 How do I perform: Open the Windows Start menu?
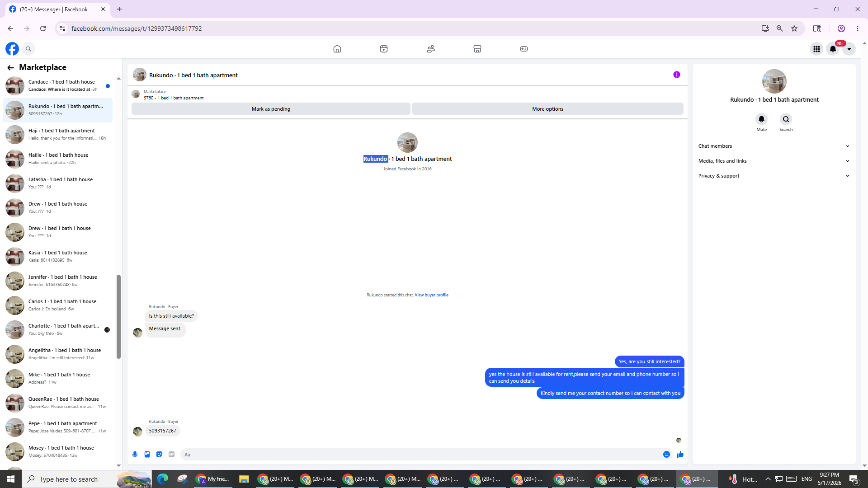click(x=11, y=479)
